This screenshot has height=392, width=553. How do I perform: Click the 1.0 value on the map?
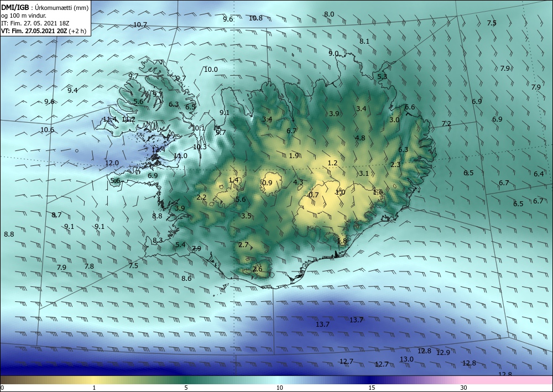(340, 192)
